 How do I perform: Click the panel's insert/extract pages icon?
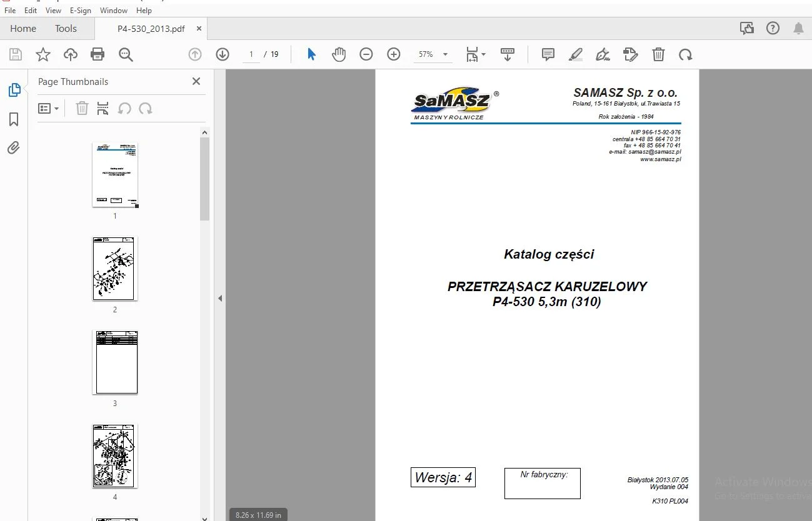[x=103, y=109]
